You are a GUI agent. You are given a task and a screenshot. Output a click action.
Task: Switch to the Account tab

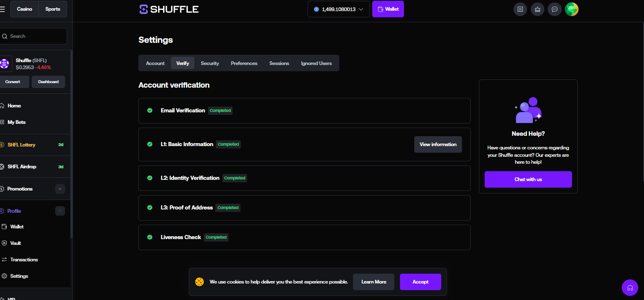155,63
